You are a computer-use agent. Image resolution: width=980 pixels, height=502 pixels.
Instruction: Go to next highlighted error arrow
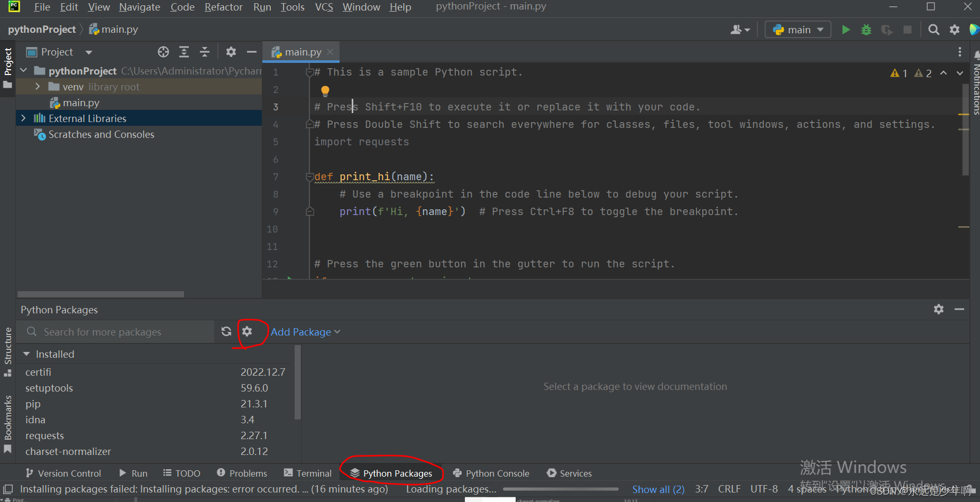(x=960, y=73)
